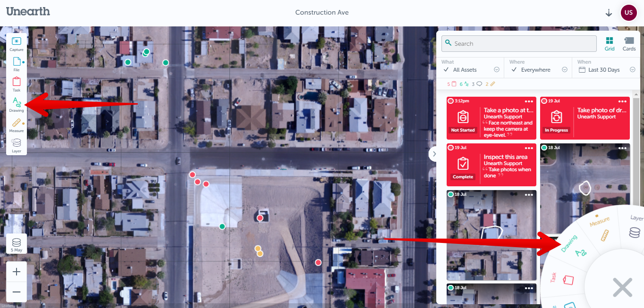Open the more menu on the street 18 Jul card

click(x=622, y=148)
